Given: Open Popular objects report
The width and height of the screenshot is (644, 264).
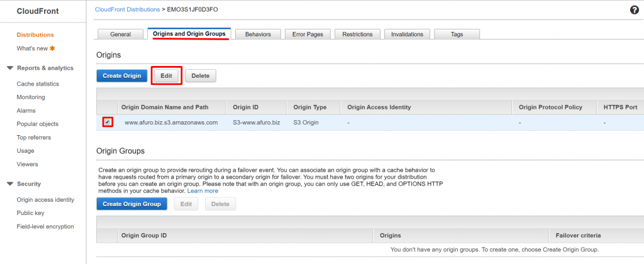Looking at the screenshot, I should pos(37,124).
